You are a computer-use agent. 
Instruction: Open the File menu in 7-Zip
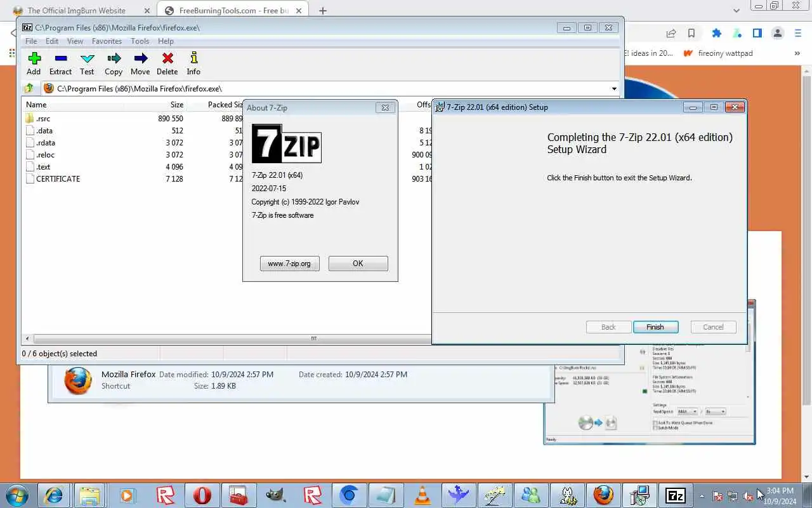click(x=30, y=41)
